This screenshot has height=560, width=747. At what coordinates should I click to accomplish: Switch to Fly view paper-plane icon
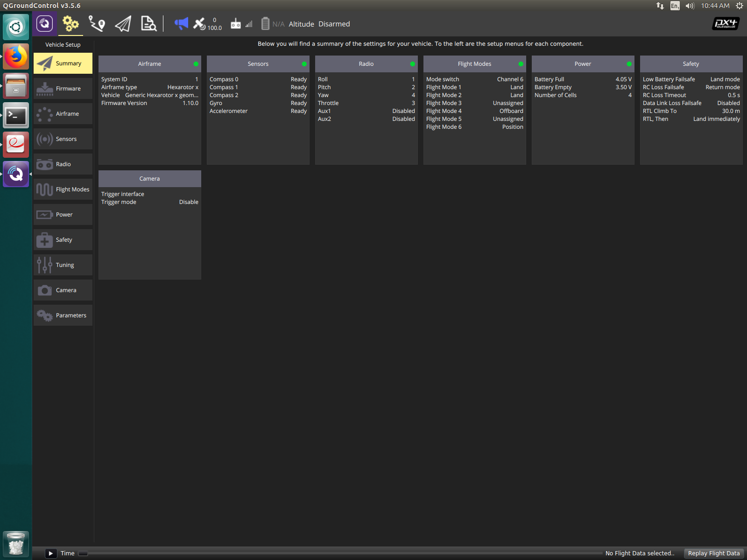(123, 24)
